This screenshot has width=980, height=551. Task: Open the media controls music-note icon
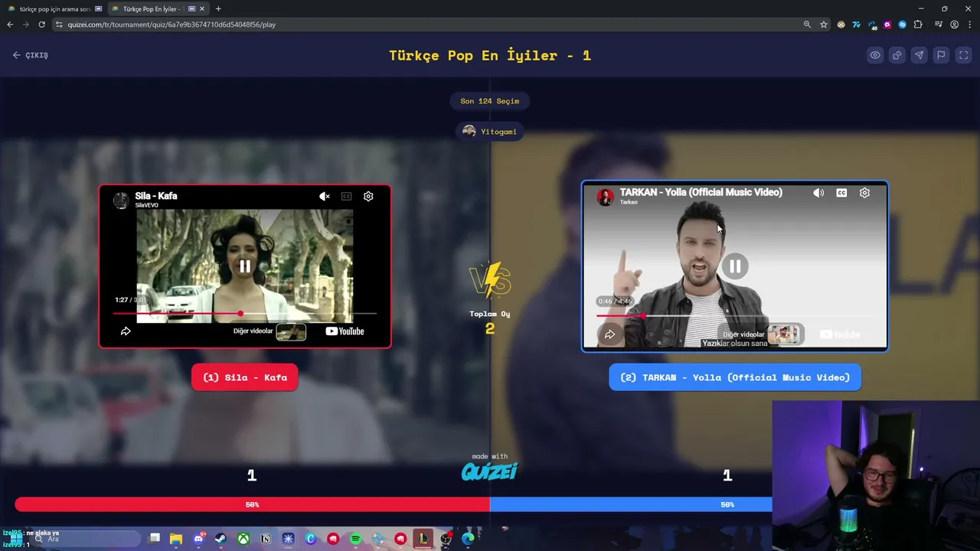coord(939,24)
